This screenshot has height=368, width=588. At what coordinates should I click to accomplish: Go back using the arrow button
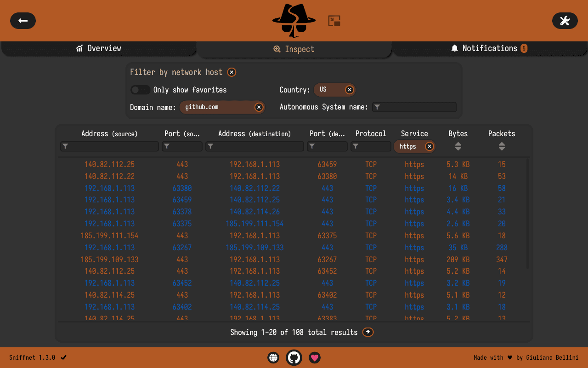tap(23, 21)
